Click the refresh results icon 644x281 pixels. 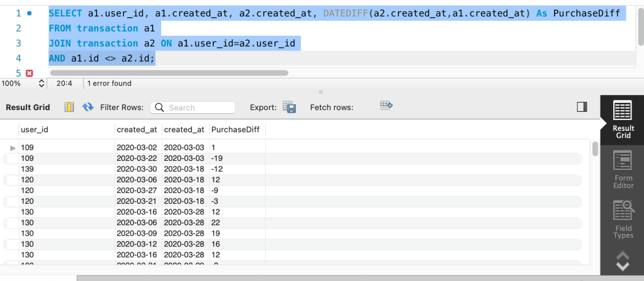click(x=88, y=107)
